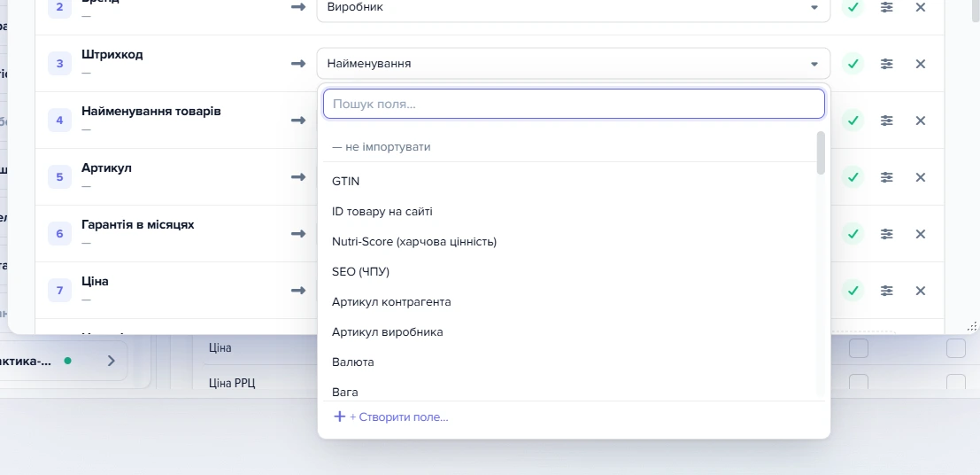Click row number badge 6
The image size is (980, 475).
(60, 233)
